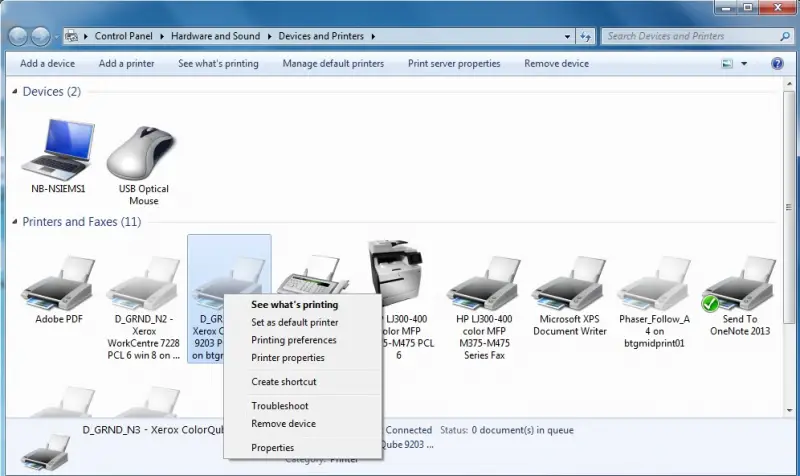The width and height of the screenshot is (800, 476).
Task: Click the Change your view icon
Action: coord(727,64)
